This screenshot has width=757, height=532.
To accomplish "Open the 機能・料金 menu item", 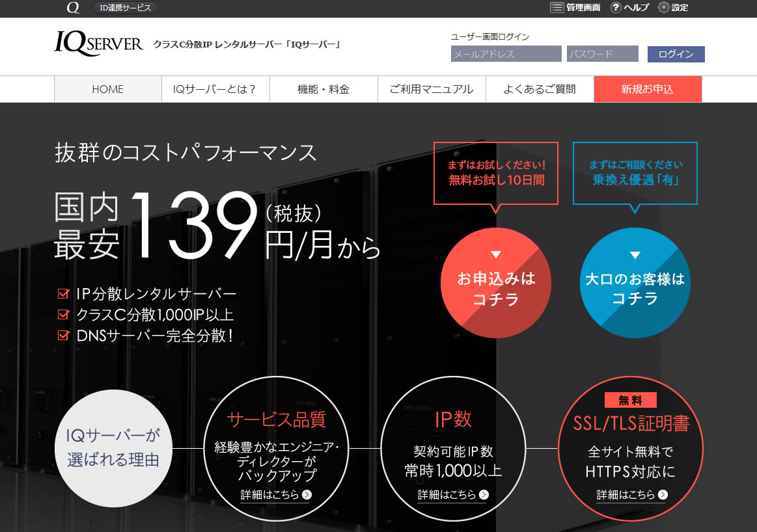I will click(323, 89).
